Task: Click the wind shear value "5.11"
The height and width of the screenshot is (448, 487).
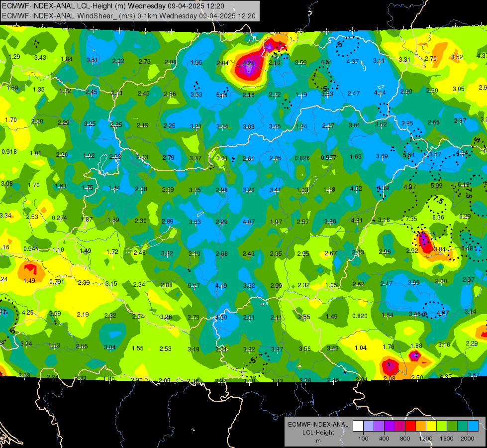Action: tap(222, 95)
